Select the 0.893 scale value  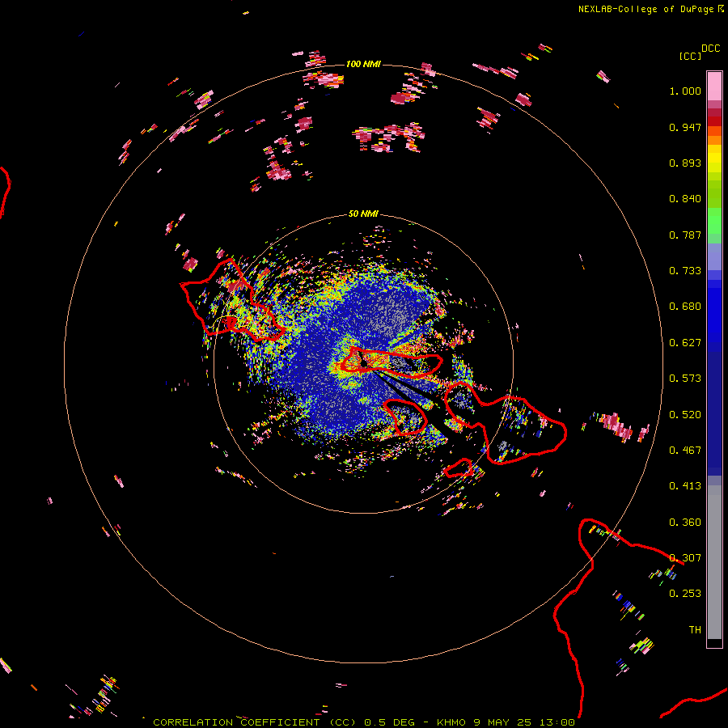pyautogui.click(x=685, y=163)
